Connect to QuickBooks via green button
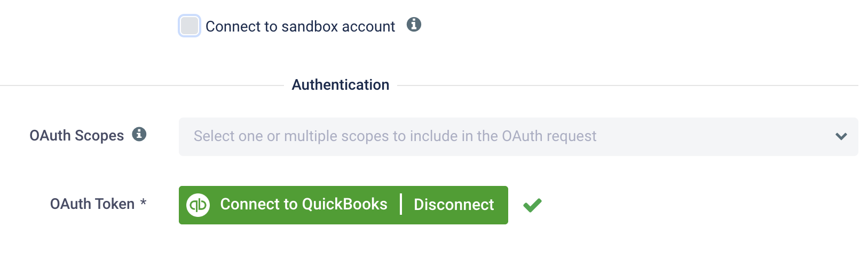Image resolution: width=868 pixels, height=265 pixels. coord(304,205)
